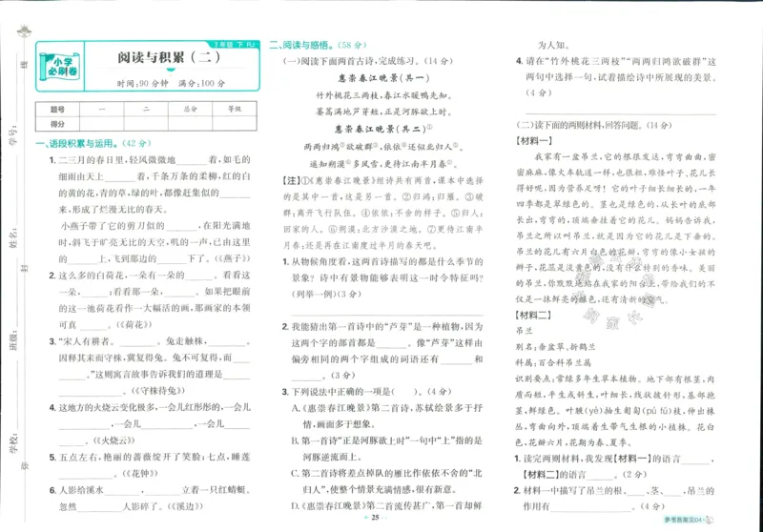This screenshot has width=763, height=532.
Task: Choose option B about '正是河豚欲上时'
Action: tap(387, 449)
